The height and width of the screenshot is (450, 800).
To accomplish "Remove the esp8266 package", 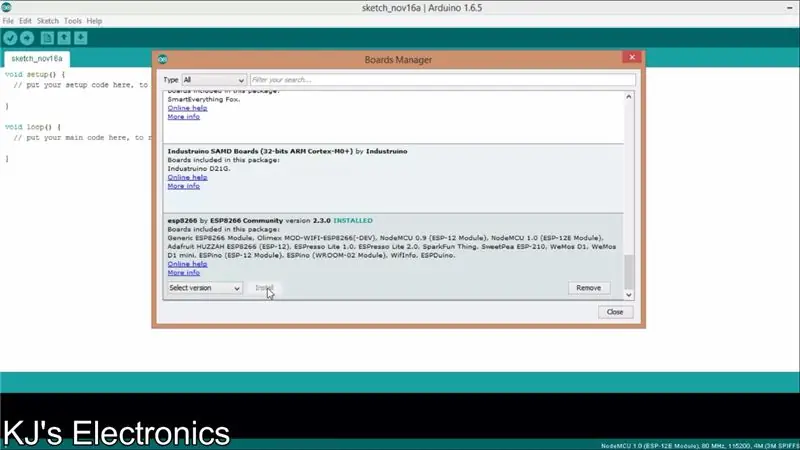I will tap(589, 288).
